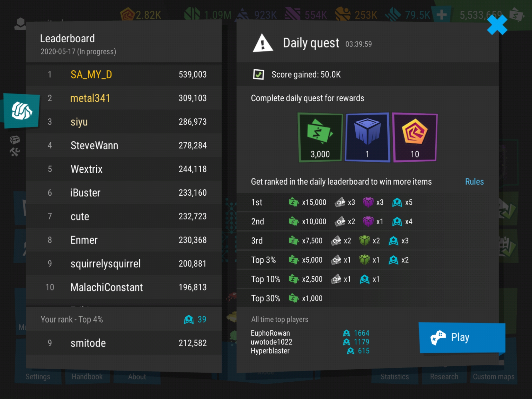This screenshot has width=532, height=399.
Task: Open the Rules link
Action: tap(474, 182)
